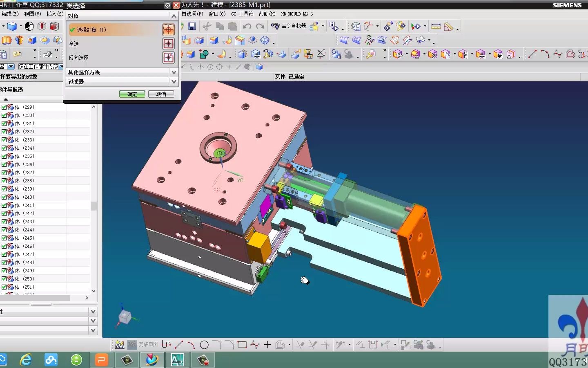Screen dimensions: 588x368
Task: Click the black-and-white circle icon under 视图
Action: (29, 26)
